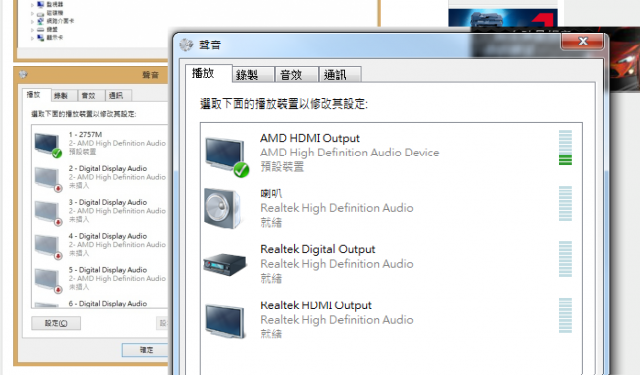Click the Realtek HDMI Output level meter
640x375 pixels.
click(565, 315)
